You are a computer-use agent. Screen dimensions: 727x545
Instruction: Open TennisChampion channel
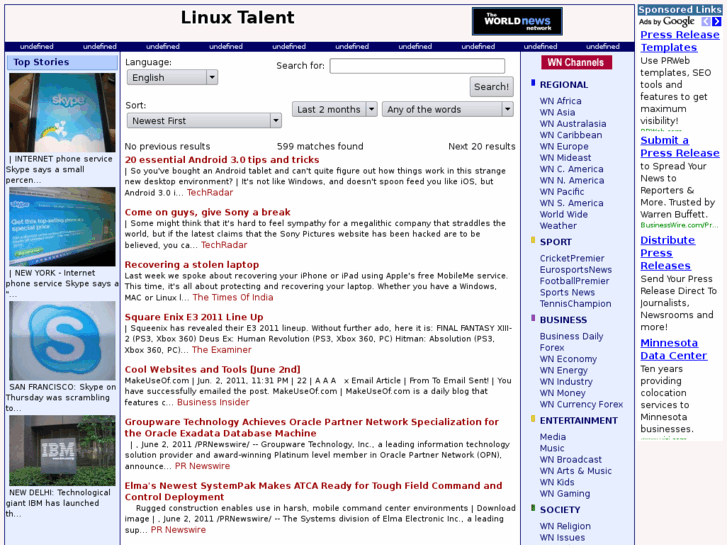coord(575,304)
